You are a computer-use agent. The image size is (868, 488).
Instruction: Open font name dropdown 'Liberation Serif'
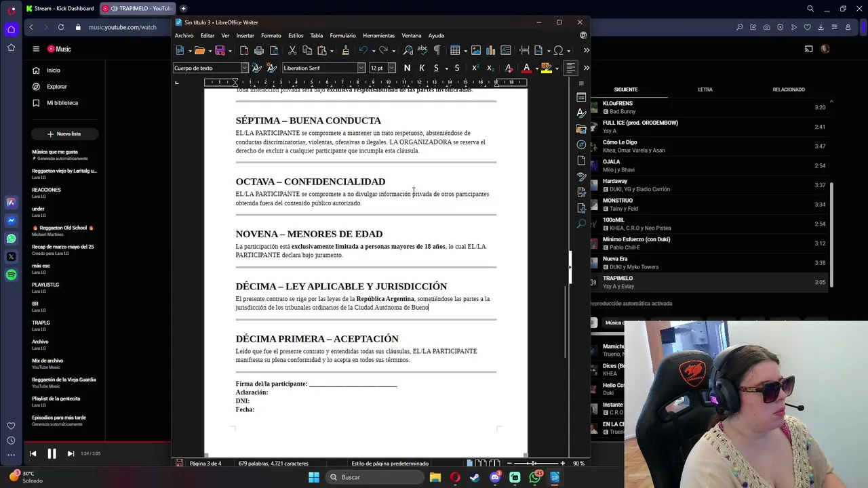click(x=361, y=68)
